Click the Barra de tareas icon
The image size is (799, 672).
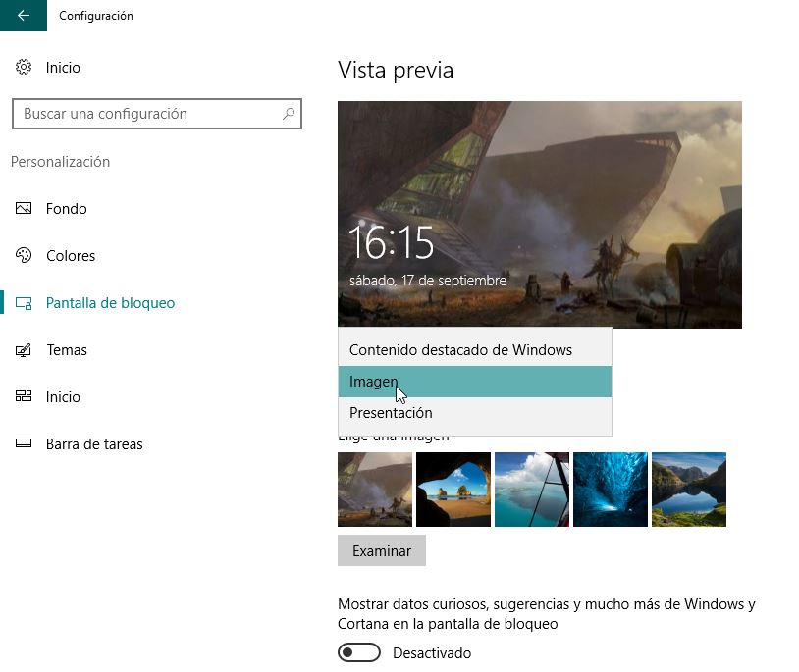click(24, 443)
